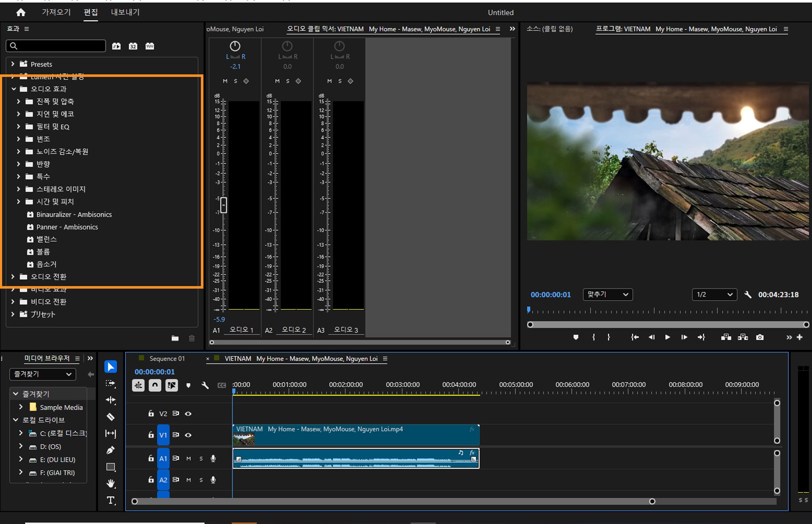Switch to the Sequence 01 timeline tab

[x=167, y=359]
